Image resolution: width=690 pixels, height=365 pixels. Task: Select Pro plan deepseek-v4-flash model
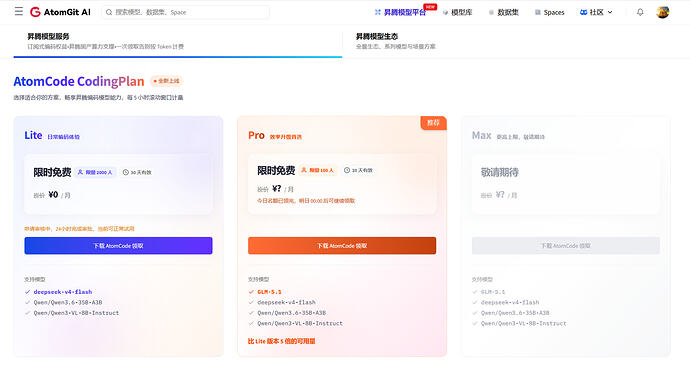286,302
